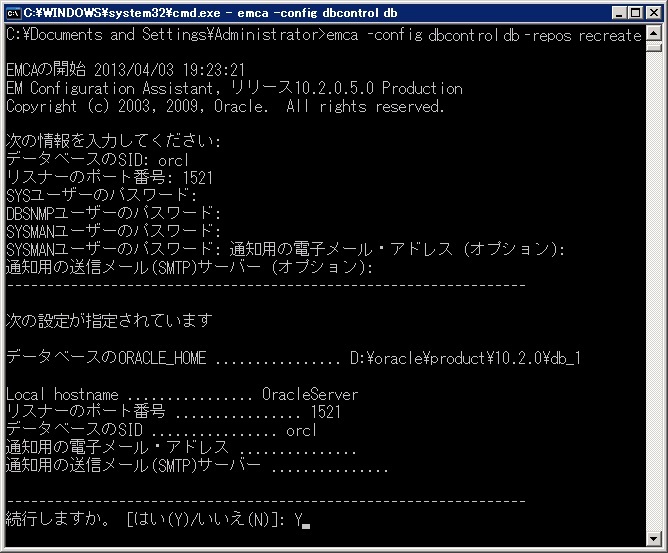Screen dimensions: 668x553
Task: Maximize the command prompt window
Action: point(630,12)
